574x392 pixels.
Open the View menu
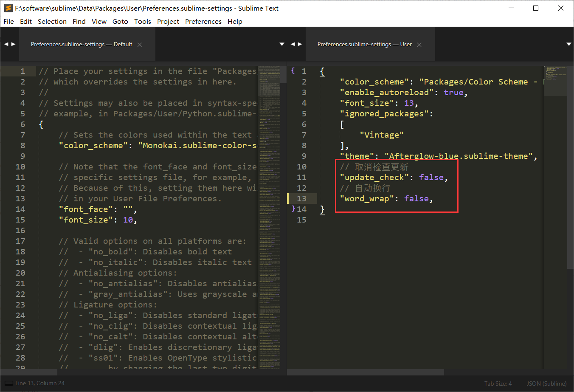pyautogui.click(x=99, y=21)
